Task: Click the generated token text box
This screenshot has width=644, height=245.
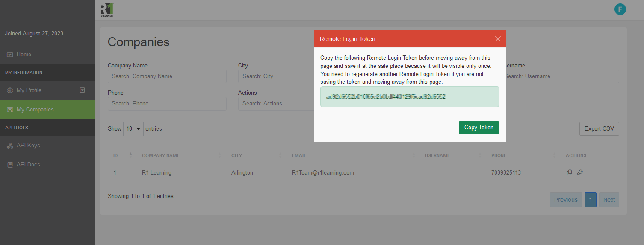Action: point(409,97)
